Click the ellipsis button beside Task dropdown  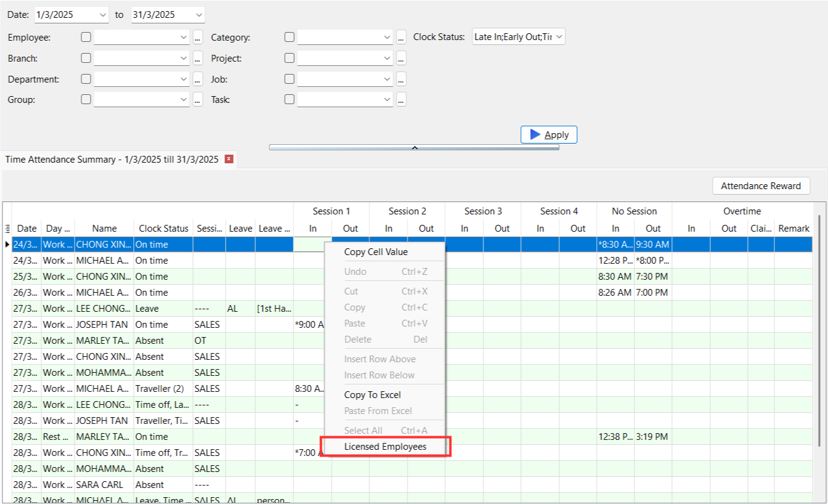(x=401, y=99)
